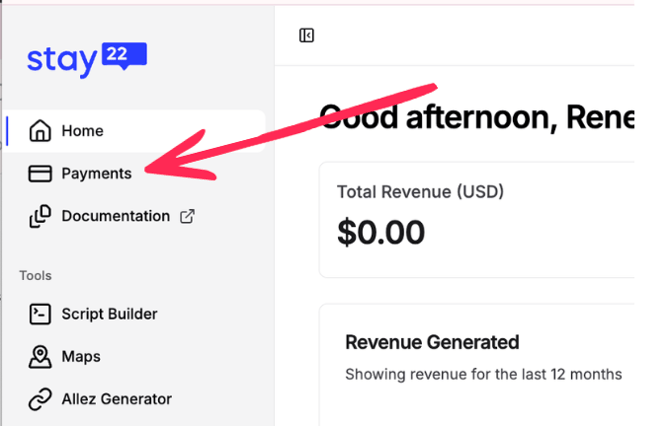Click the $0.00 revenue amount
The width and height of the screenshot is (670, 426).
point(381,233)
